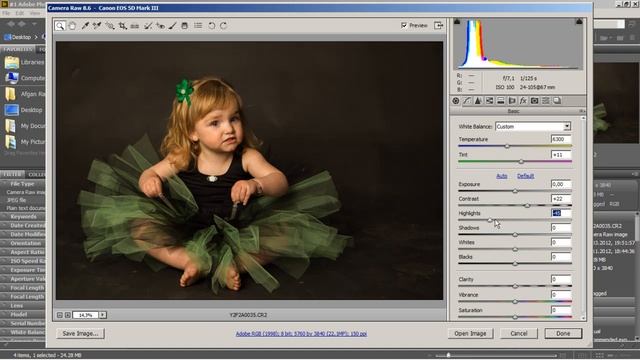Choose the Targeted Adjustment tool

(110, 26)
